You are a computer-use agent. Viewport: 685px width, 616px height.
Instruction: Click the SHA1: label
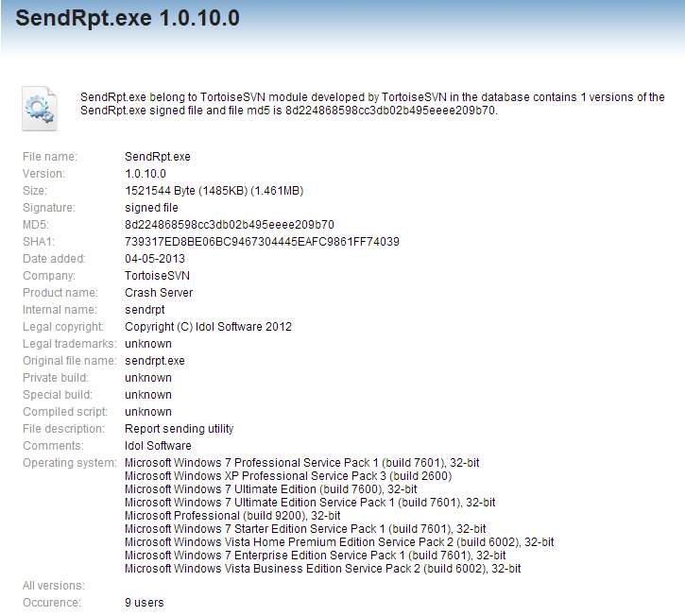(39, 242)
